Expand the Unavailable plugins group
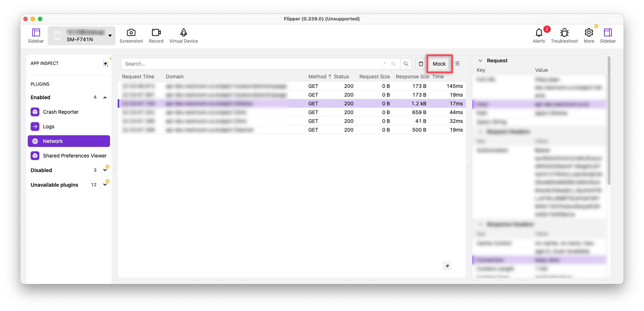The width and height of the screenshot is (644, 311). (x=105, y=185)
